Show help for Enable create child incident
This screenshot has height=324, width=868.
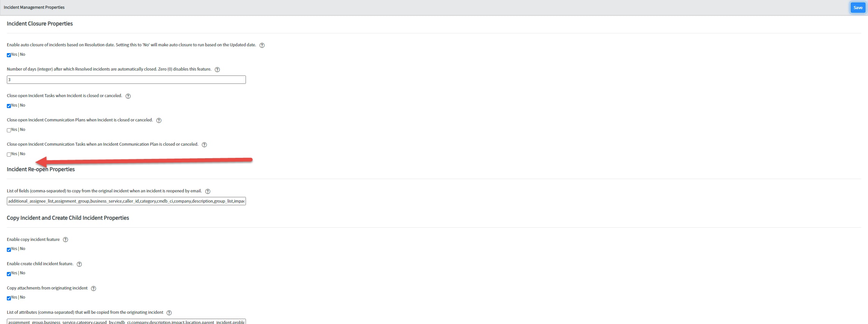[79, 264]
